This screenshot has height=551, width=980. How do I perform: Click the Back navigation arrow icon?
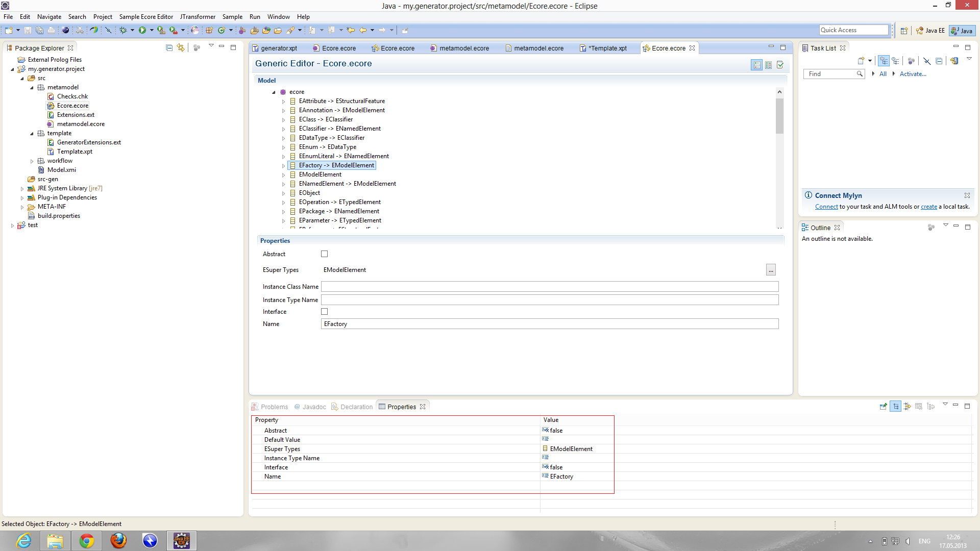(x=363, y=31)
